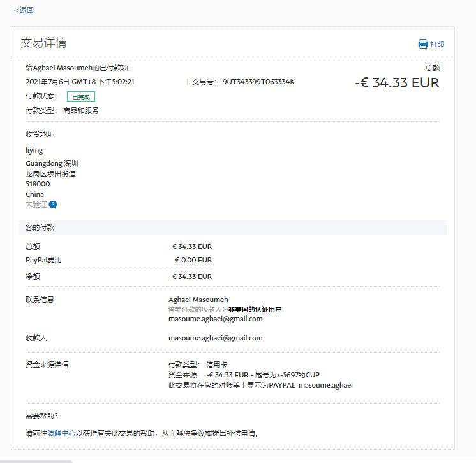Click the 已完成 status badge
The height and width of the screenshot is (463, 476).
pos(81,97)
